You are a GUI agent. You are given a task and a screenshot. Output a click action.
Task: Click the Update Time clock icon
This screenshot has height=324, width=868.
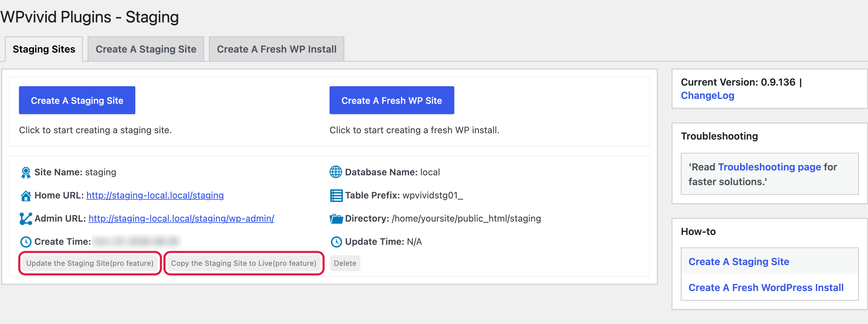336,242
